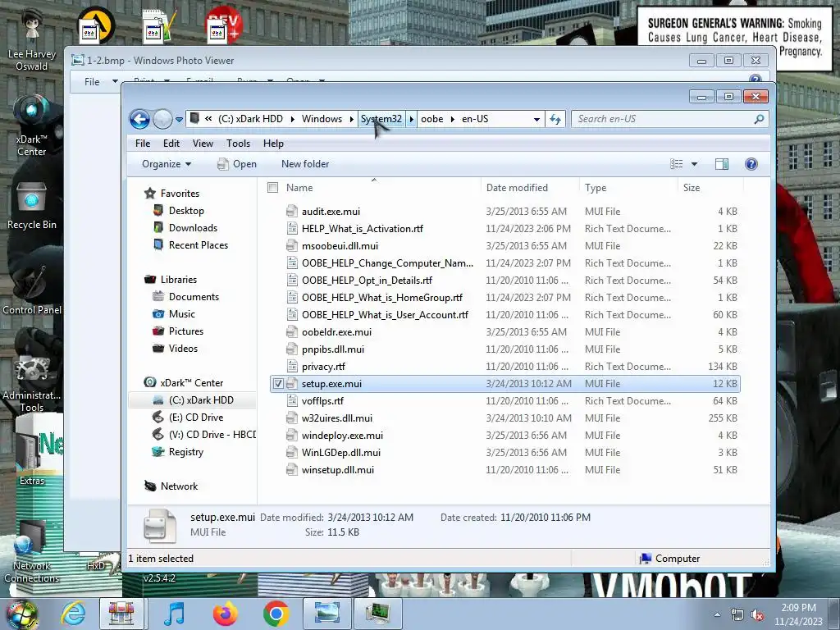Open the Organize dropdown
The height and width of the screenshot is (630, 840).
(x=166, y=164)
